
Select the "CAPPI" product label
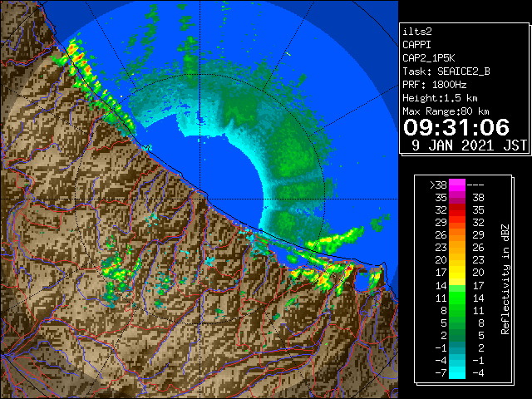pyautogui.click(x=416, y=45)
